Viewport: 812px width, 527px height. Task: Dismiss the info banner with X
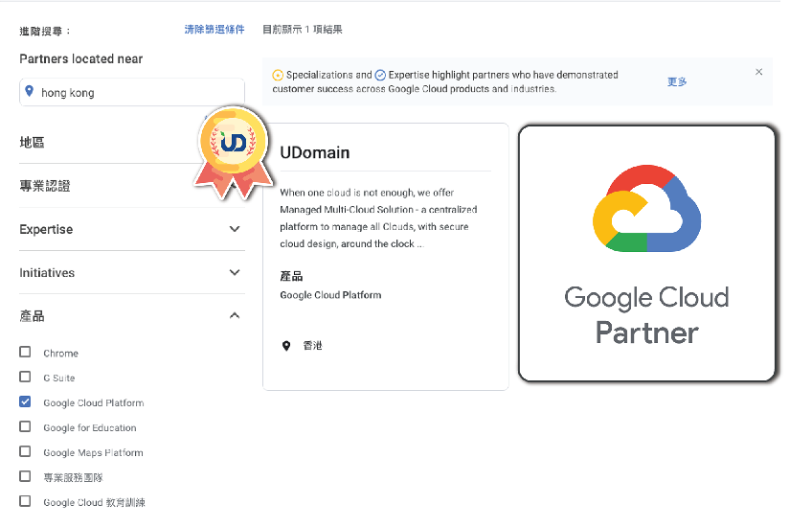point(758,72)
